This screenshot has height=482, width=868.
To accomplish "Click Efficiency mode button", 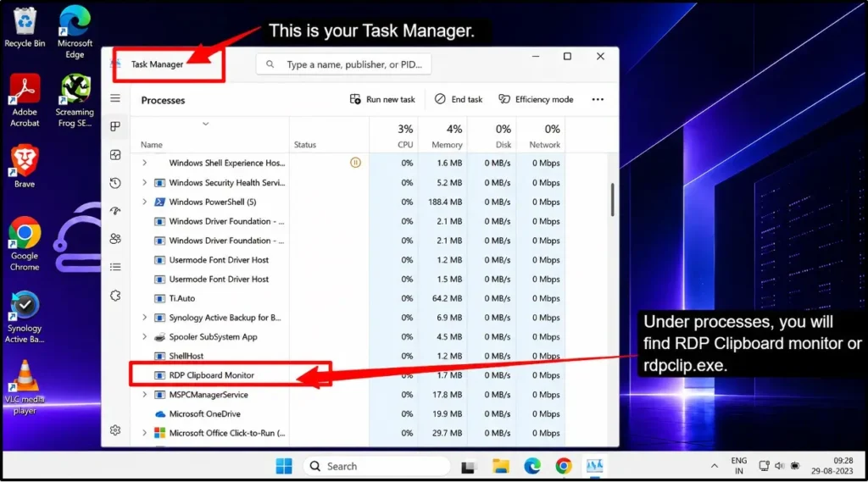I will pos(536,100).
